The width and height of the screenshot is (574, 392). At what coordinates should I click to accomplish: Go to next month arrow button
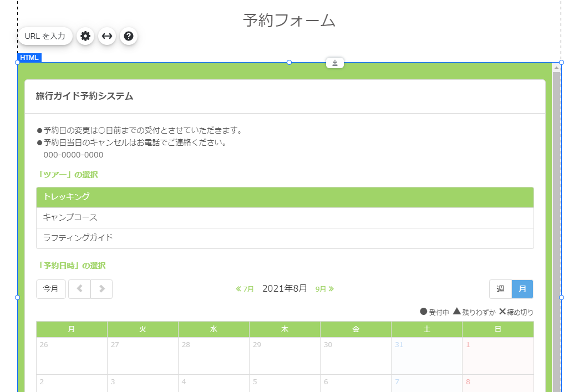coord(101,289)
